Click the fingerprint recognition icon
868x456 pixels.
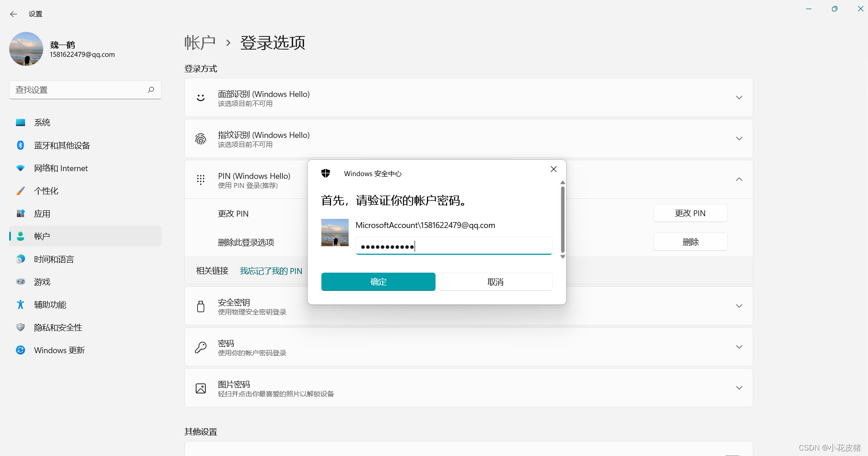pos(201,139)
